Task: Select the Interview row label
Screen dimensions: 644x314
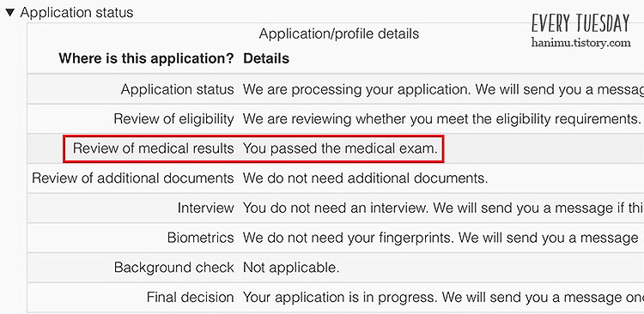Action: click(x=206, y=208)
